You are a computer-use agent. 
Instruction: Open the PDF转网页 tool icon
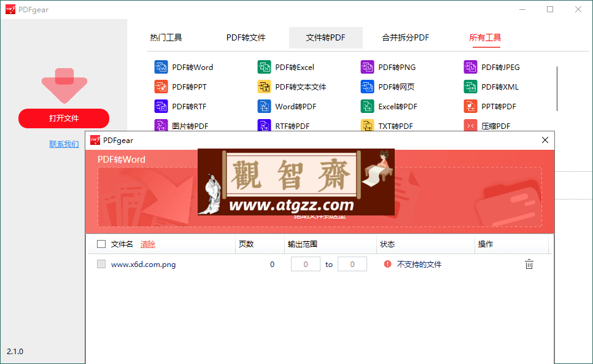tap(367, 87)
